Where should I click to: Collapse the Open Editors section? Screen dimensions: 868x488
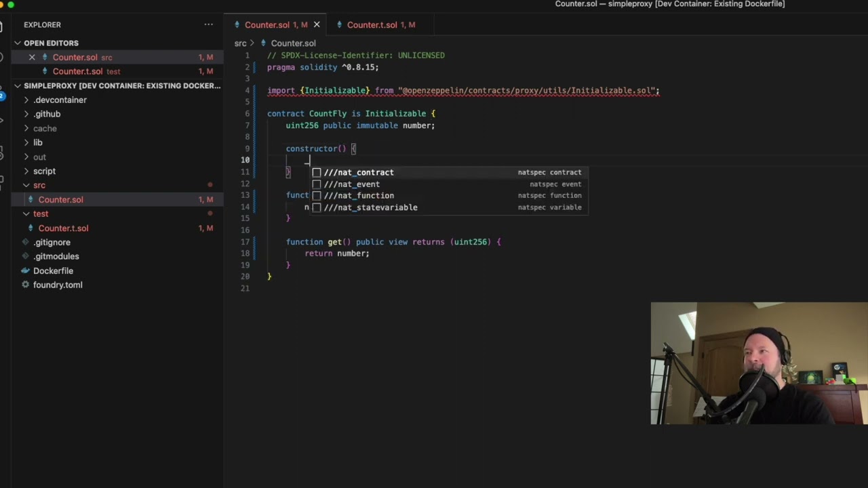coord(17,43)
